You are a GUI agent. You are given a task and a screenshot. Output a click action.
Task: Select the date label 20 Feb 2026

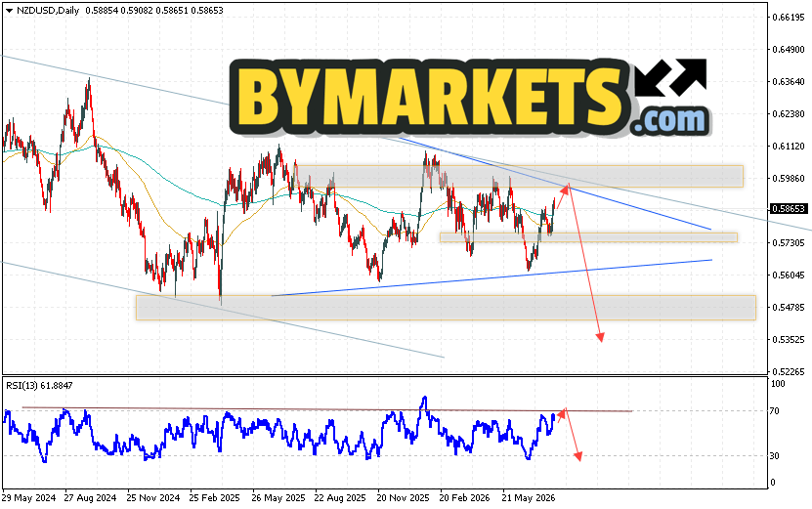[x=464, y=498]
